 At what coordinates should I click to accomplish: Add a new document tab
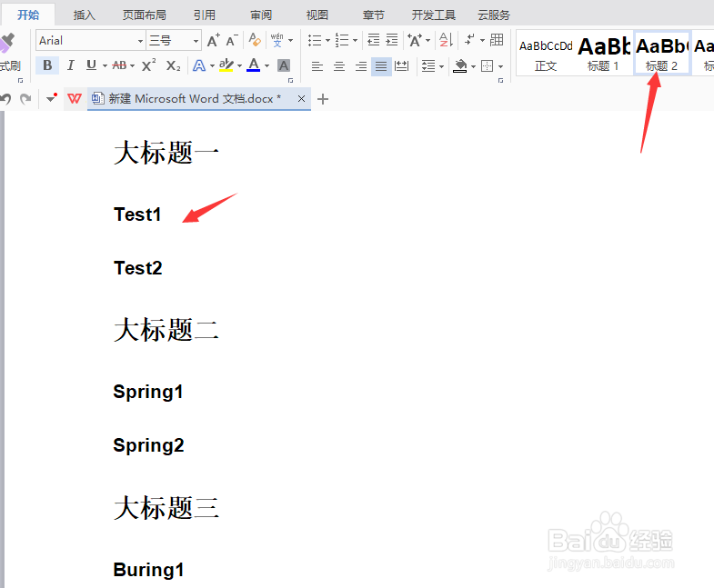(322, 99)
